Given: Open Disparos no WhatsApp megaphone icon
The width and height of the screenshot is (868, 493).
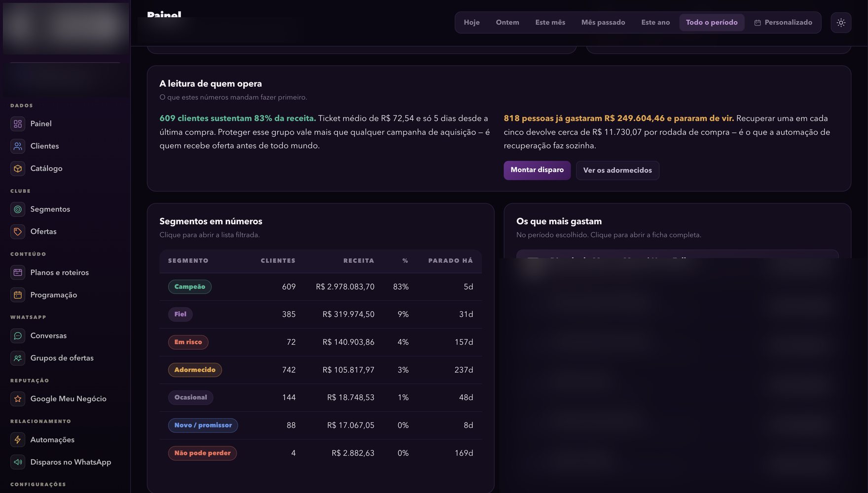Looking at the screenshot, I should (18, 462).
